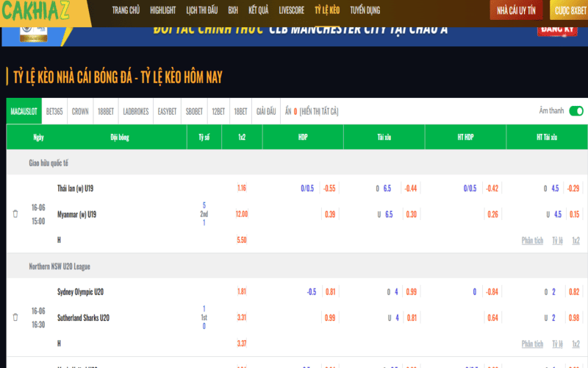588x368 pixels.
Task: Select the SBOBET odds tab
Action: click(x=195, y=111)
